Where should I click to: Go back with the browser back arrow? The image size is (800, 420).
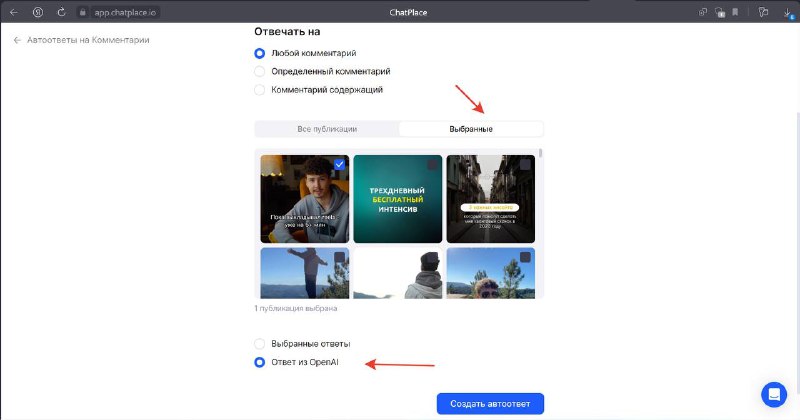[14, 12]
